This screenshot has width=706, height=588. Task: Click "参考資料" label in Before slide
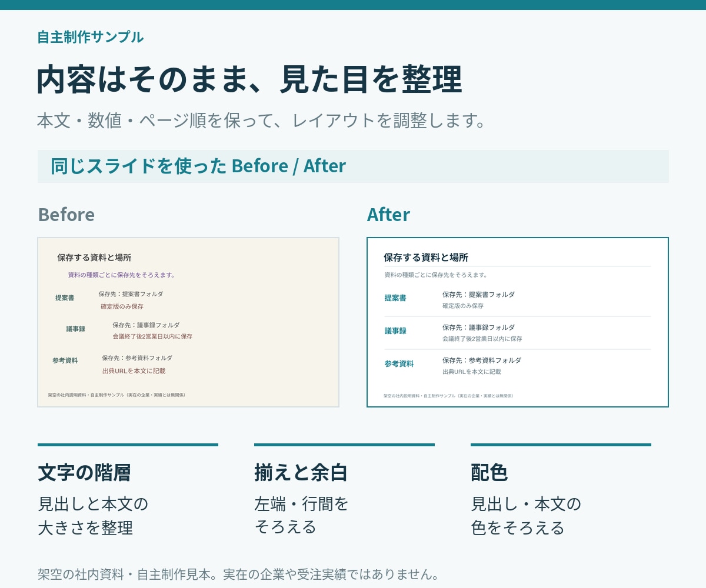pyautogui.click(x=65, y=360)
